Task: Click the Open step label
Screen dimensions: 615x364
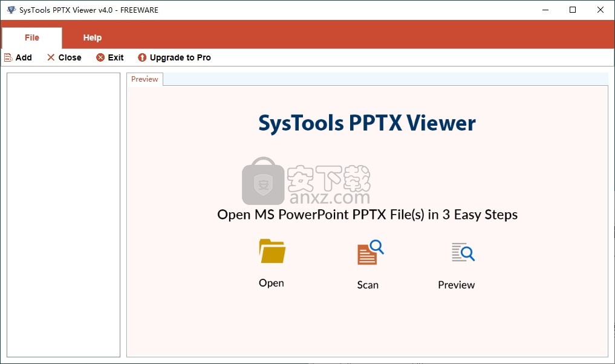Action: tap(272, 283)
